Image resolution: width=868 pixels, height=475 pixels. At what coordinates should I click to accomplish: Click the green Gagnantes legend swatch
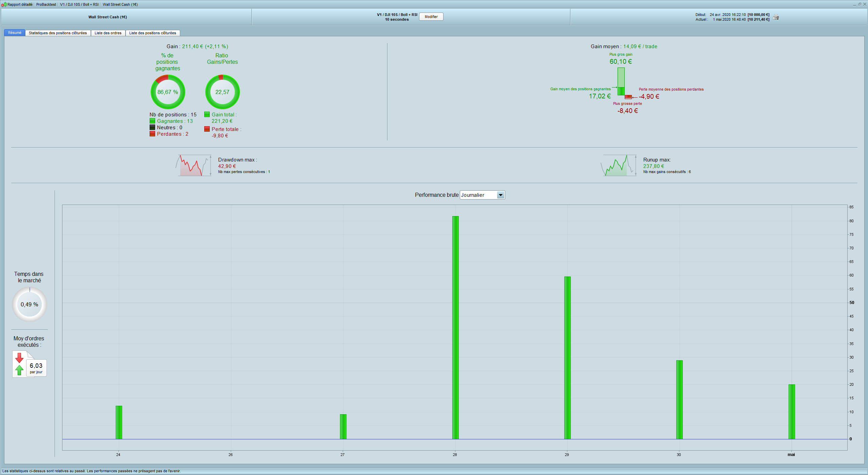[x=152, y=121]
